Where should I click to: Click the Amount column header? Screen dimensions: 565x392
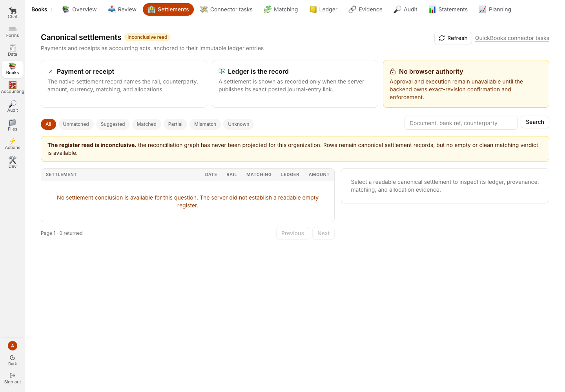pos(319,175)
